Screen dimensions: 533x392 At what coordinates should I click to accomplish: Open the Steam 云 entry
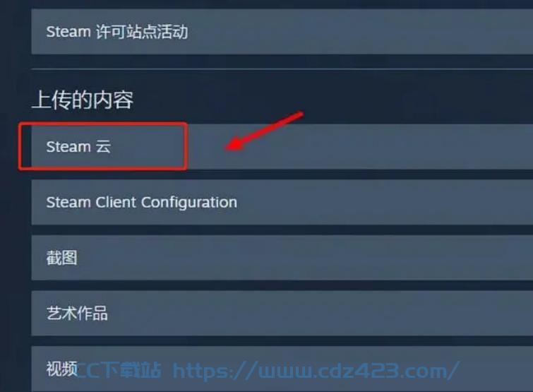[282, 146]
